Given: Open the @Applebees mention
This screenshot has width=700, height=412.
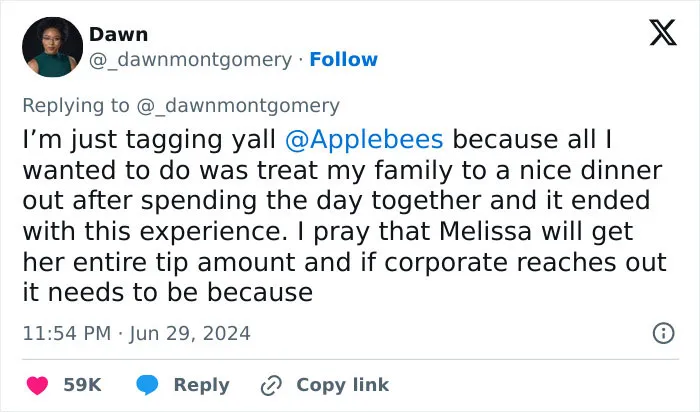Looking at the screenshot, I should pyautogui.click(x=364, y=139).
